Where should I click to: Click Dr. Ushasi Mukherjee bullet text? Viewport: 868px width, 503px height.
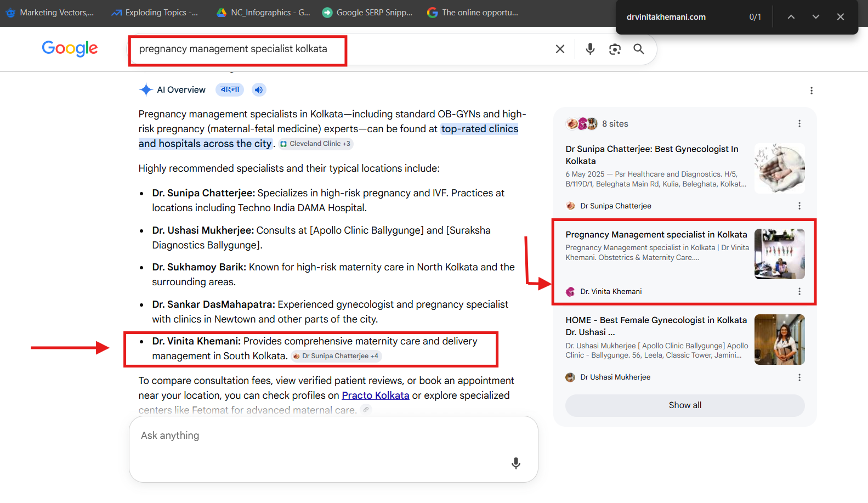click(321, 238)
